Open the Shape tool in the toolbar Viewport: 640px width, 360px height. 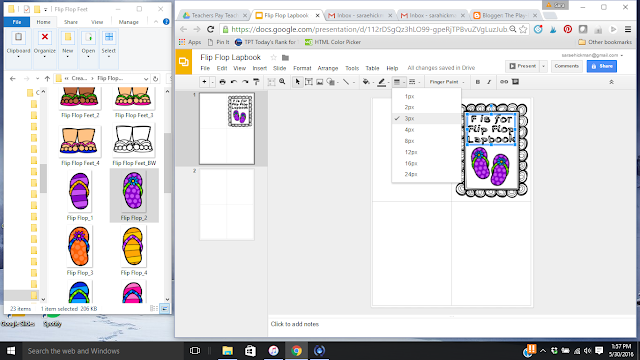pos(331,82)
